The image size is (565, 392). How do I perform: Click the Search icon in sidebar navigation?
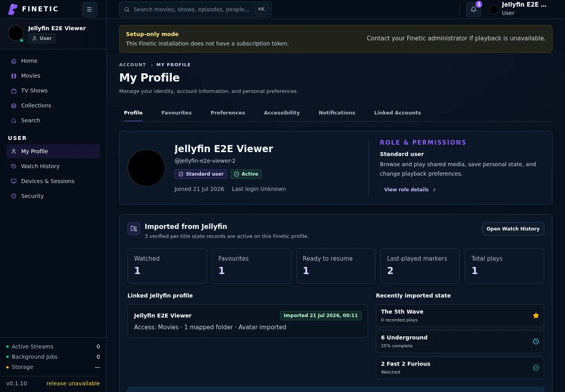tap(14, 121)
